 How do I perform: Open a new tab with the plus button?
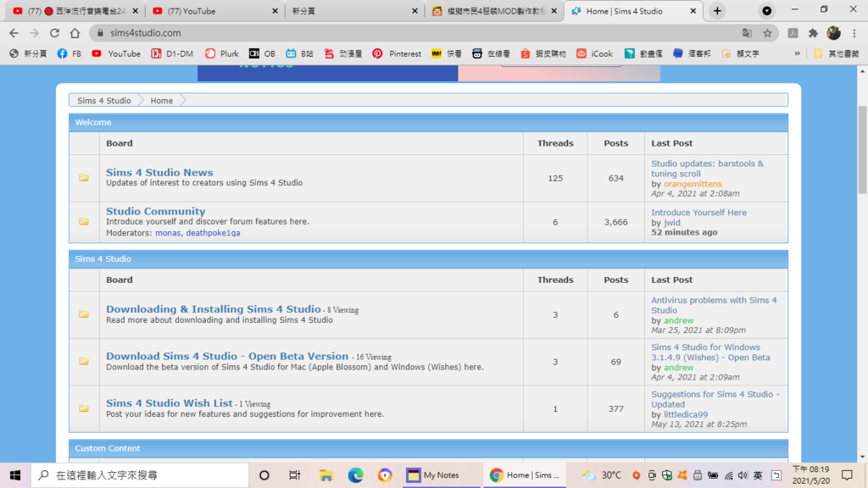717,11
